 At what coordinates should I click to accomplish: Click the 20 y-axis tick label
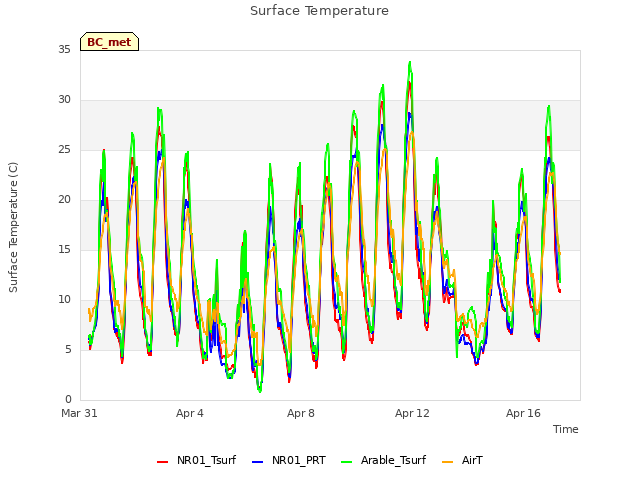[x=64, y=200]
